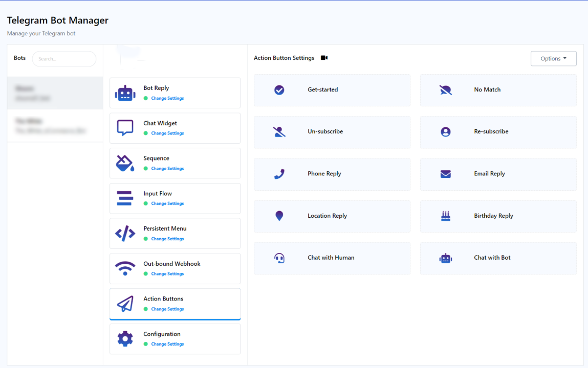The image size is (588, 368).
Task: Click the video camera tutorial icon
Action: (x=324, y=58)
